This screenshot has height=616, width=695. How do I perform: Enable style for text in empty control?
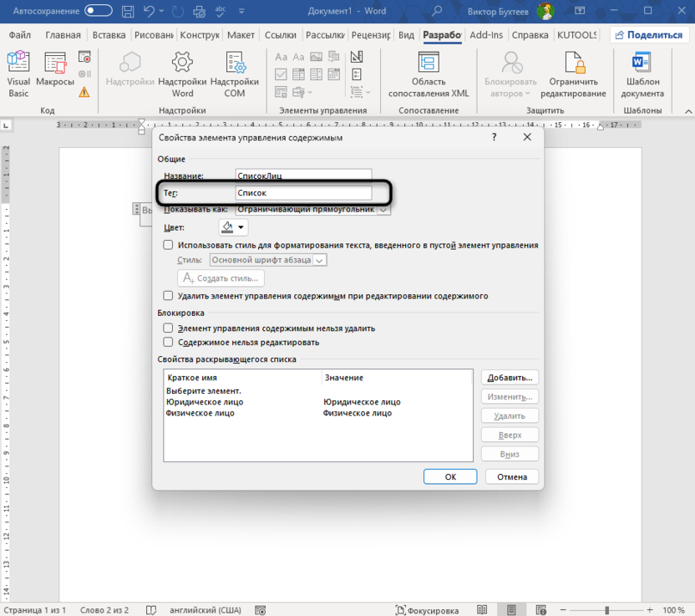pyautogui.click(x=168, y=244)
